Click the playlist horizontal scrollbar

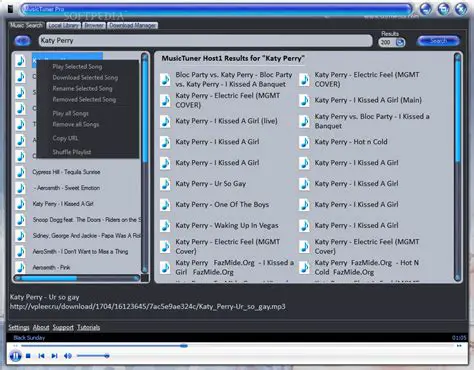(x=77, y=278)
